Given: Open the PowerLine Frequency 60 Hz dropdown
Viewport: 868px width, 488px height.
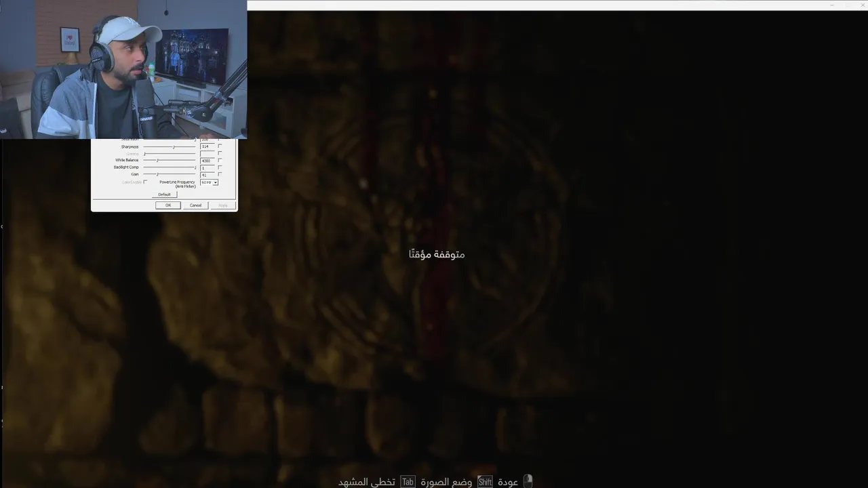Looking at the screenshot, I should [210, 182].
